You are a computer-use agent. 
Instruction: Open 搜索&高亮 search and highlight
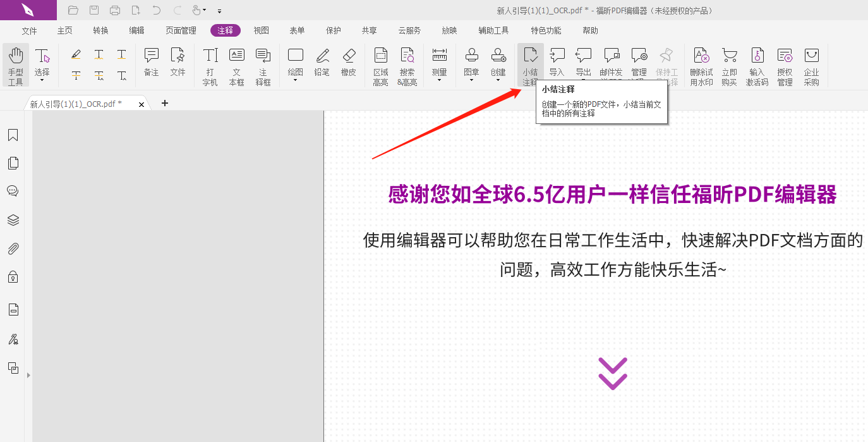pyautogui.click(x=407, y=63)
